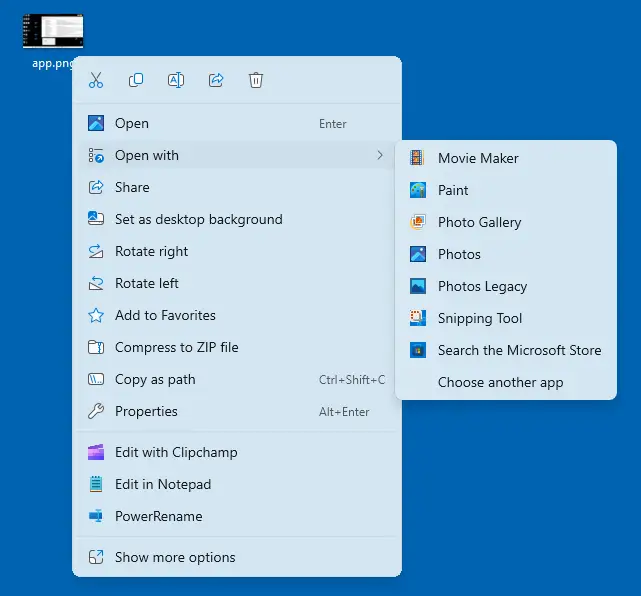The image size is (641, 596).
Task: Click the app.png file name label
Action: [53, 63]
